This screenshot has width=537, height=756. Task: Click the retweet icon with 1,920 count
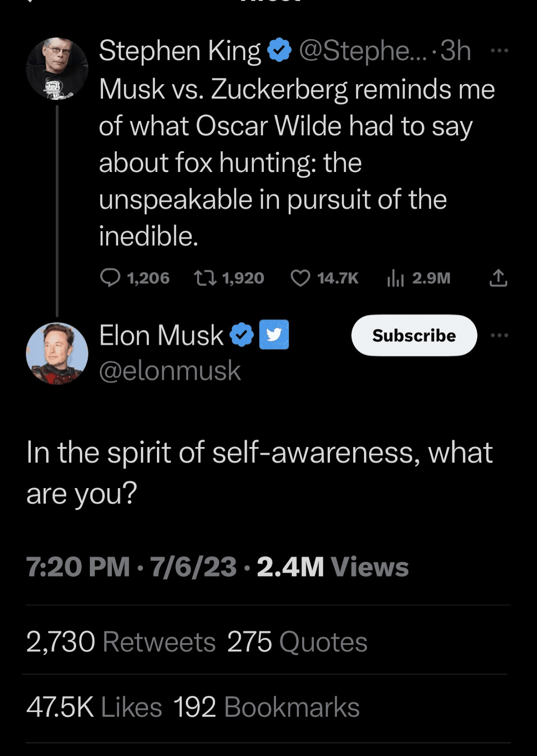coord(206,278)
